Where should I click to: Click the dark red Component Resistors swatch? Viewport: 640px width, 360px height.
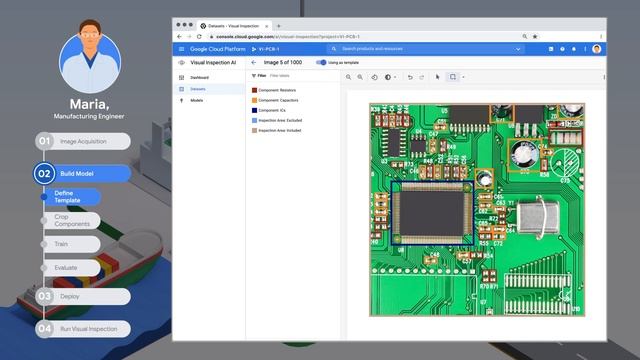pyautogui.click(x=254, y=90)
